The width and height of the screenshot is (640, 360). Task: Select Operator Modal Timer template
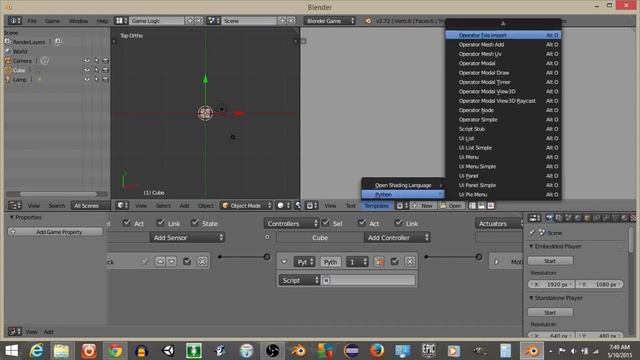(503, 82)
